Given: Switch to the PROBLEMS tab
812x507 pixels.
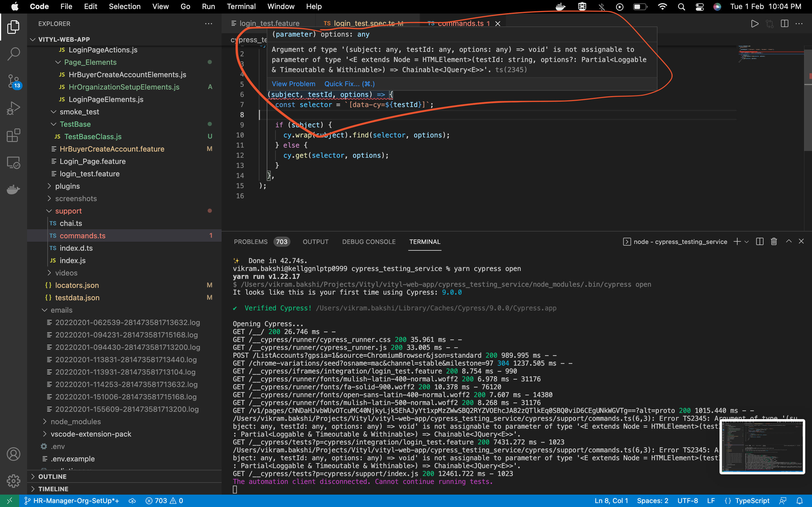Looking at the screenshot, I should coord(251,241).
